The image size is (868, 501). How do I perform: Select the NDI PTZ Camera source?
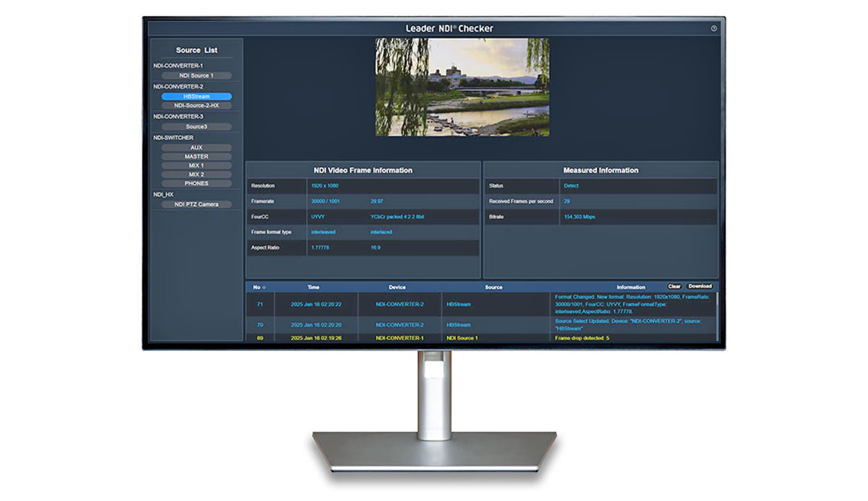coord(196,204)
